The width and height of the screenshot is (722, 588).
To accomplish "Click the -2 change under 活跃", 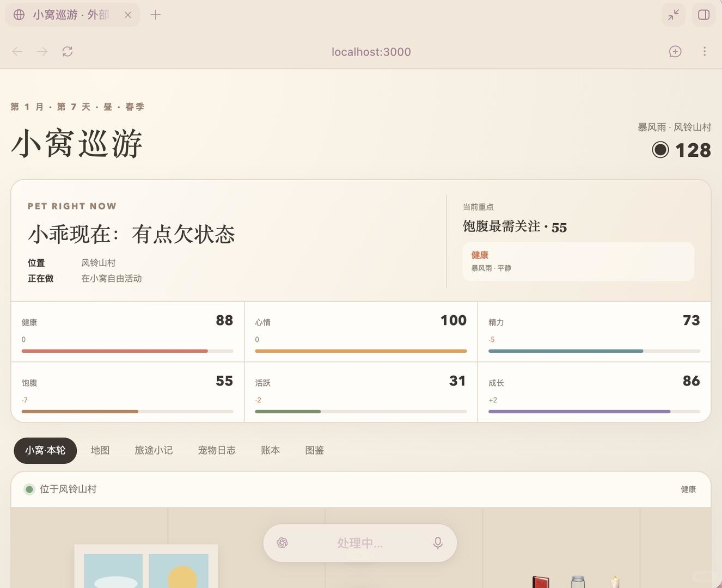I will [258, 400].
